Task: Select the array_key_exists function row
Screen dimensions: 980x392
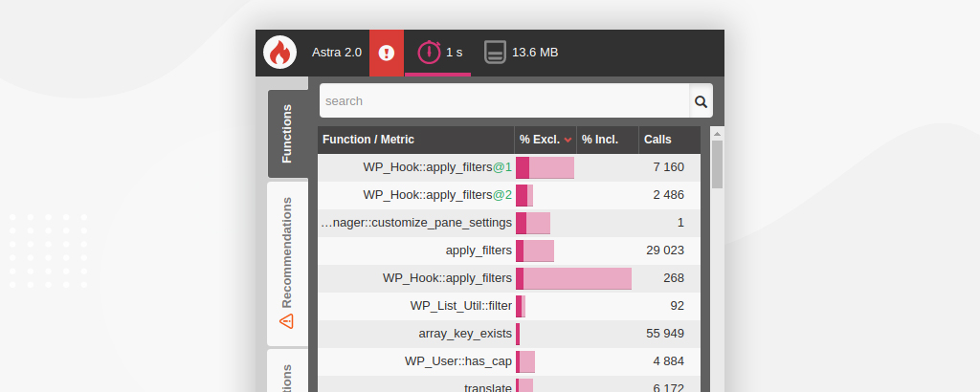Action: [509, 334]
